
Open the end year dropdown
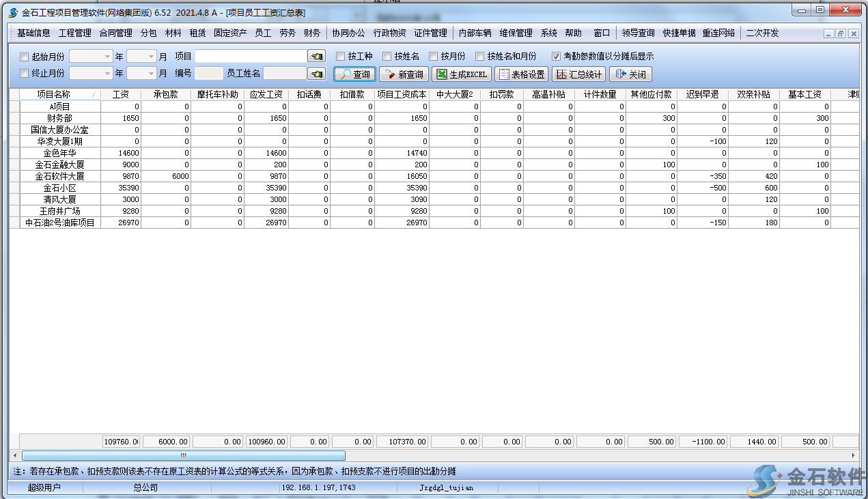click(107, 74)
